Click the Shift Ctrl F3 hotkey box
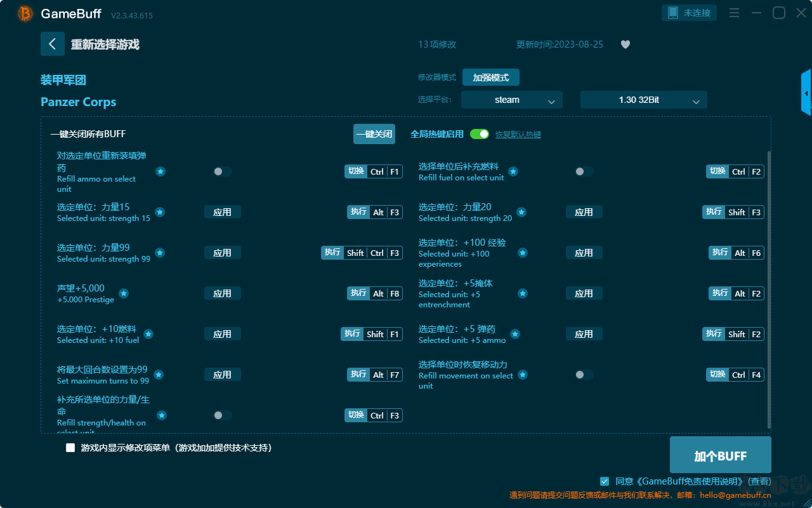812x508 pixels. (362, 253)
